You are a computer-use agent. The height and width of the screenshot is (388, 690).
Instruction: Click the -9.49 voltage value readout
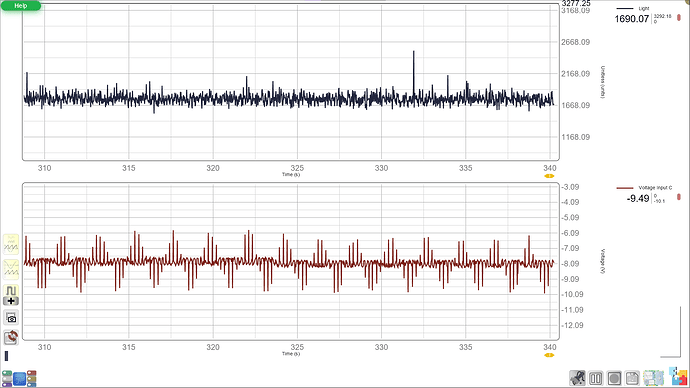pyautogui.click(x=638, y=198)
